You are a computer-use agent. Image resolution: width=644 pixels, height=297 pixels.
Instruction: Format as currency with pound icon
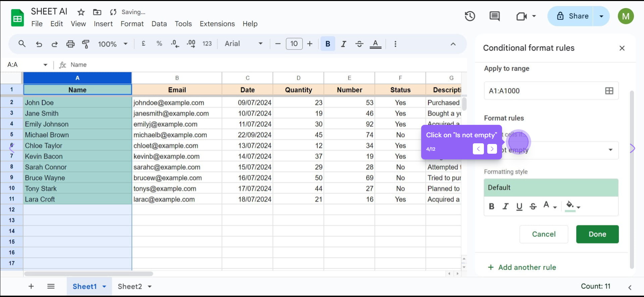pyautogui.click(x=143, y=44)
